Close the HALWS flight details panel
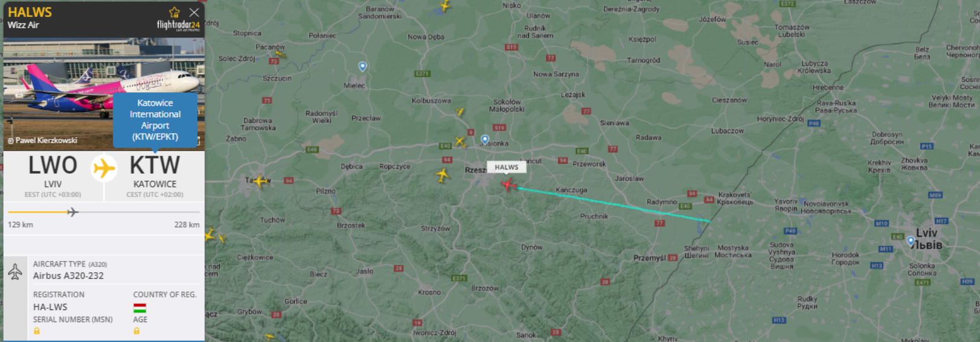 click(194, 12)
